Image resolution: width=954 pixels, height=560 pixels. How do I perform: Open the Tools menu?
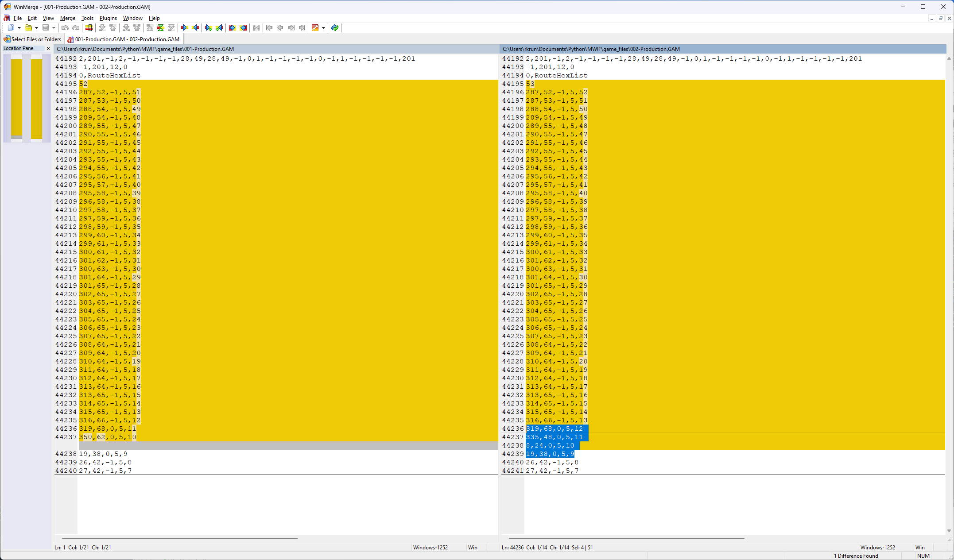(87, 18)
